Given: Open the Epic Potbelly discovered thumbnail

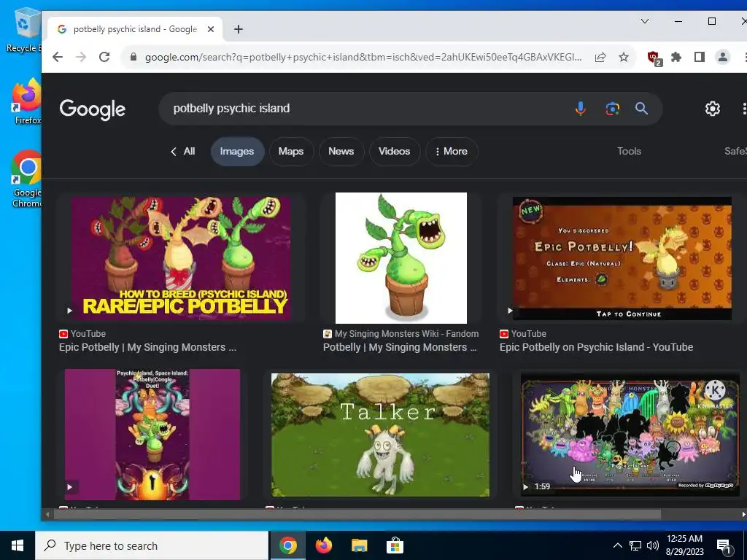Looking at the screenshot, I should pyautogui.click(x=622, y=258).
